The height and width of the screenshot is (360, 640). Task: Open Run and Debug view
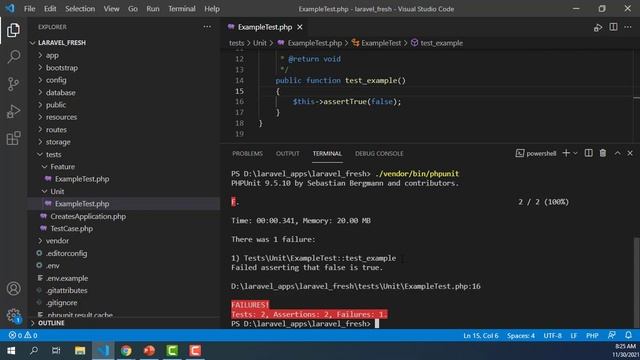click(13, 111)
